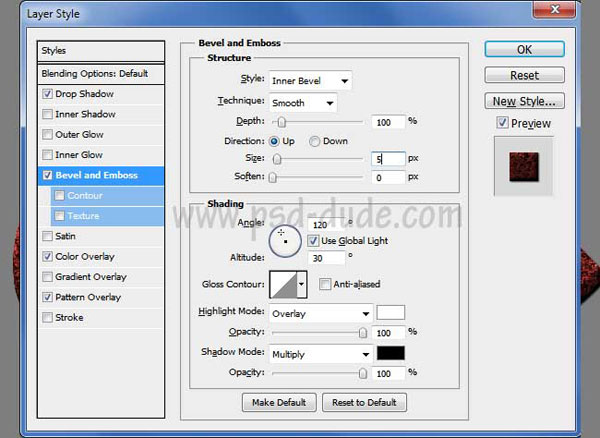Click the Make Default button
The image size is (600, 438).
(279, 402)
